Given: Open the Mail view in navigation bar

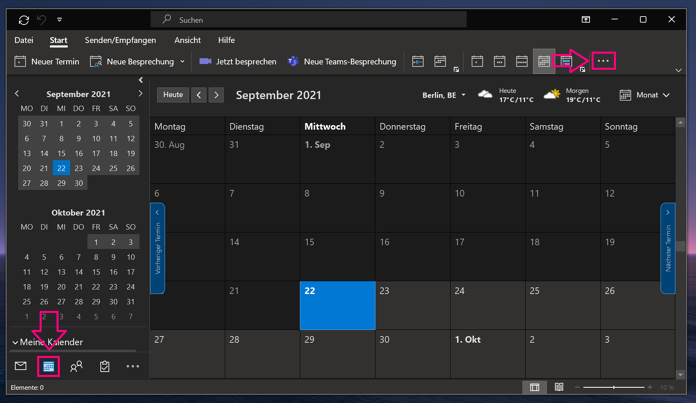Looking at the screenshot, I should (20, 366).
